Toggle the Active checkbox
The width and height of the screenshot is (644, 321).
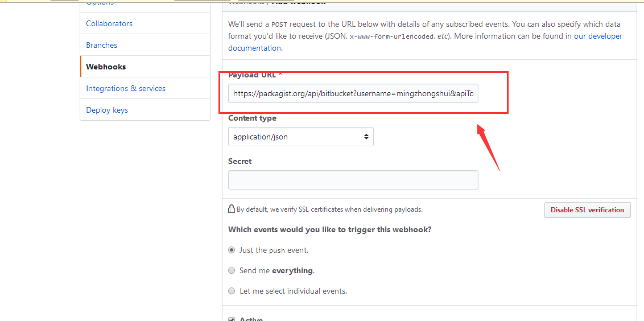[232, 319]
